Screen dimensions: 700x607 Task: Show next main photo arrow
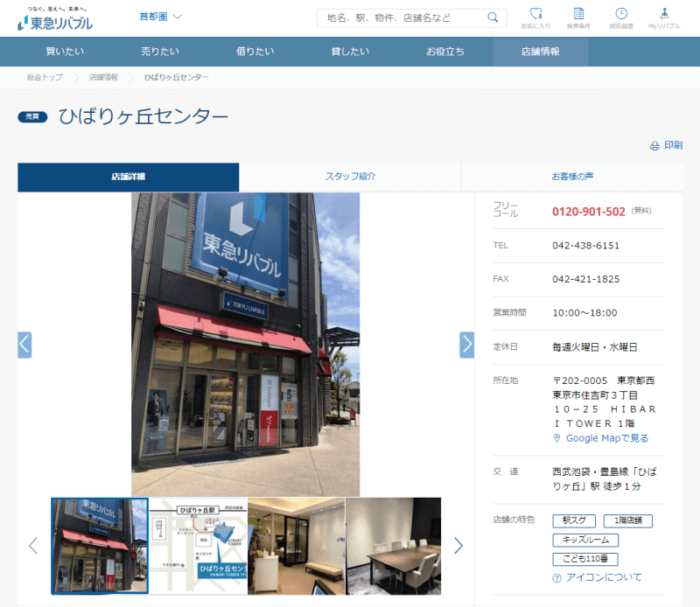(467, 345)
